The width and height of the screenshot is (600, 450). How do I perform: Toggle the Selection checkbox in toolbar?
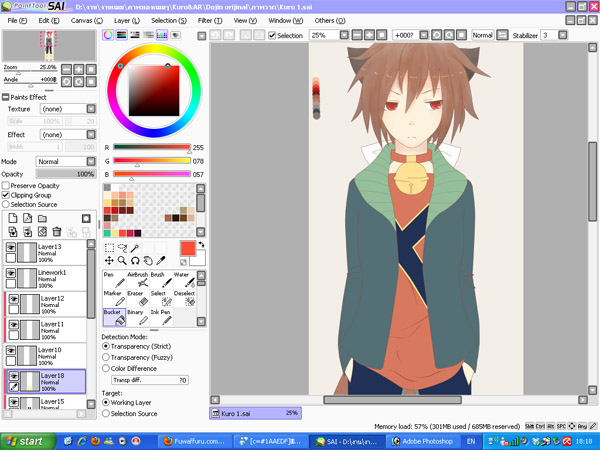[x=272, y=36]
